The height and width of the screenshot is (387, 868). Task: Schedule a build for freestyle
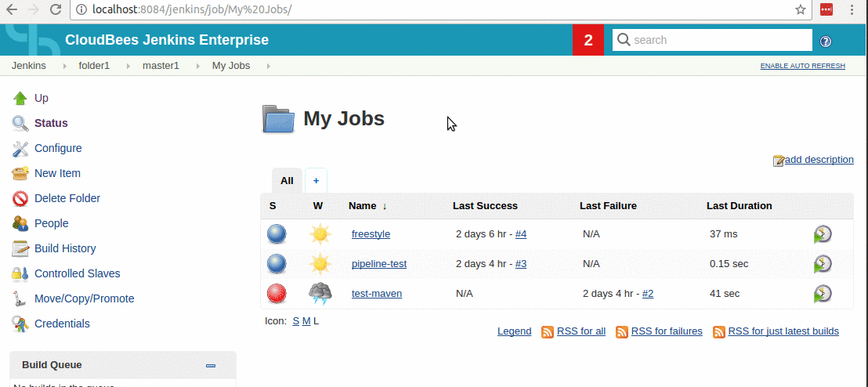point(823,234)
